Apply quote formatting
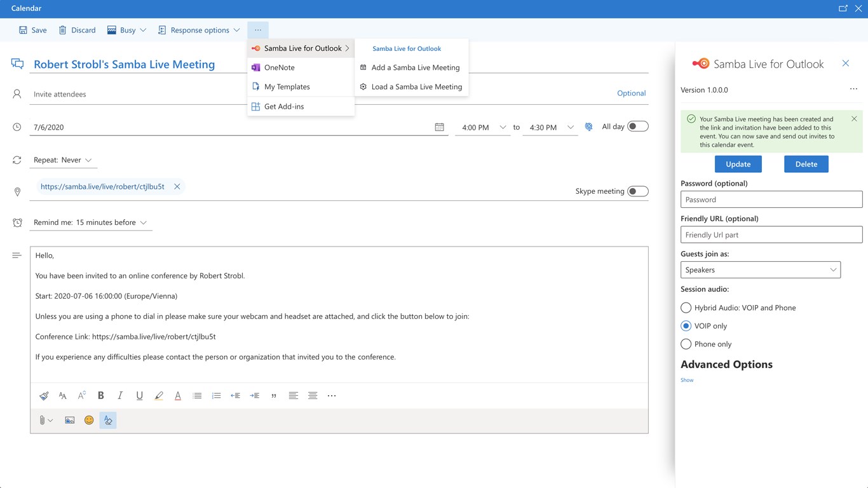Viewport: 868px width, 488px height. (274, 396)
